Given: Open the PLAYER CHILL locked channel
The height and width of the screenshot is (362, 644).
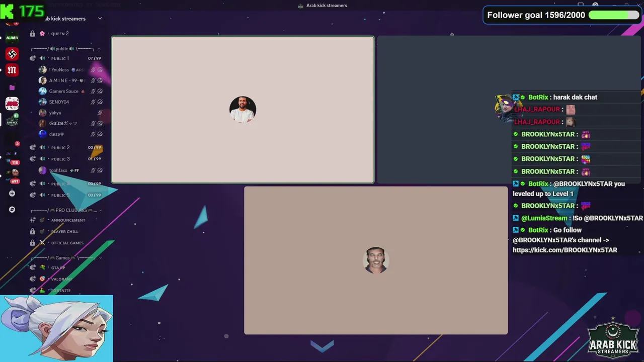Looking at the screenshot, I should (66, 232).
